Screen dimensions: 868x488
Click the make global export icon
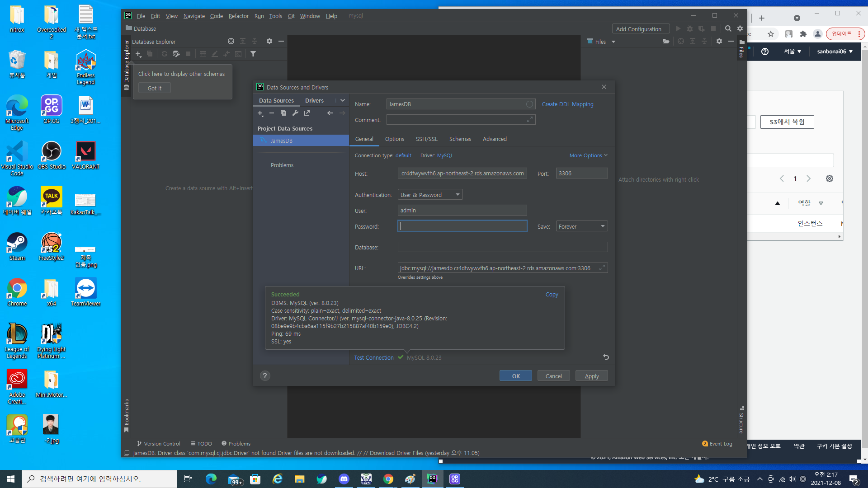307,113
